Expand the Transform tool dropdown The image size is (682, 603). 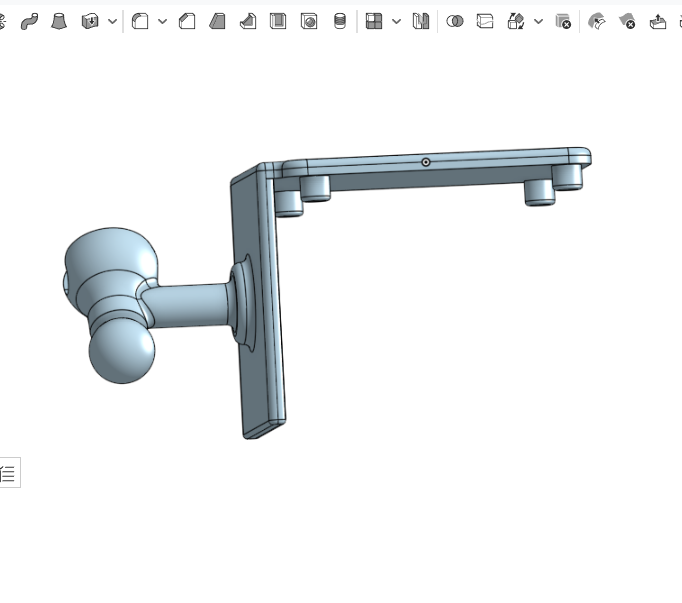pyautogui.click(x=538, y=21)
